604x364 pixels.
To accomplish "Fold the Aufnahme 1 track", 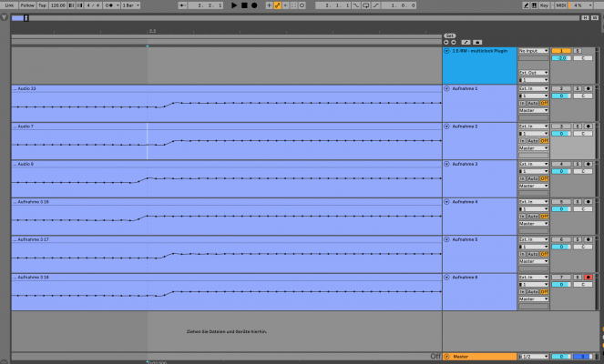I will [446, 88].
